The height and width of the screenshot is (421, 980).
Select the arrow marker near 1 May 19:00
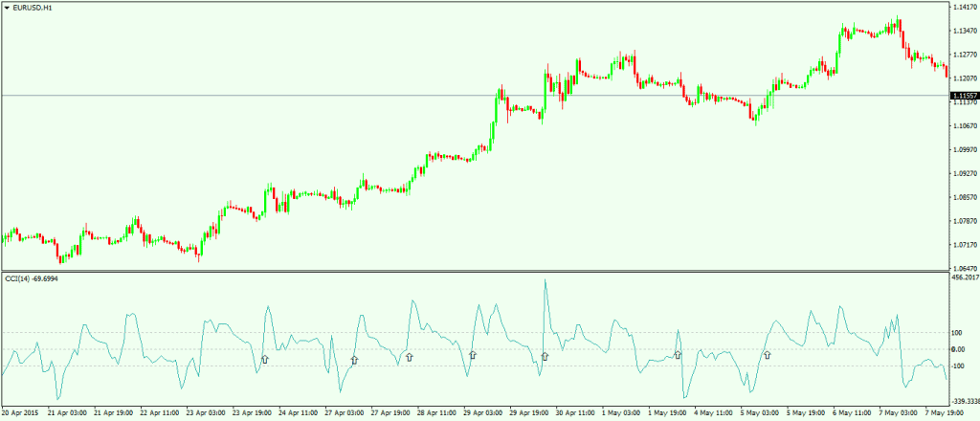(x=678, y=355)
